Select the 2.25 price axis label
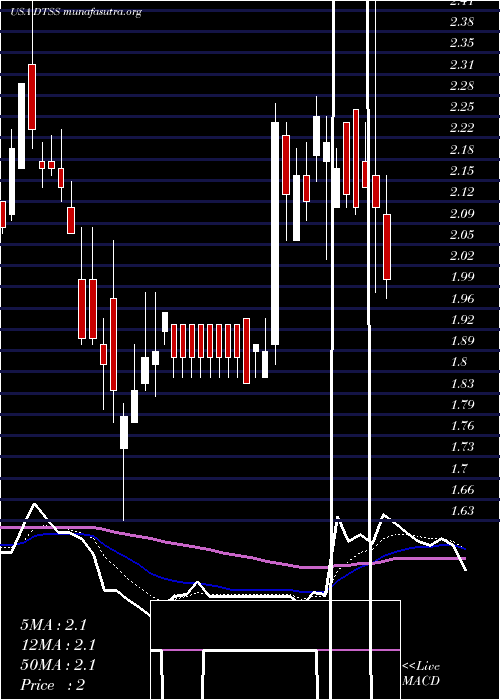The image size is (500, 700). click(462, 107)
